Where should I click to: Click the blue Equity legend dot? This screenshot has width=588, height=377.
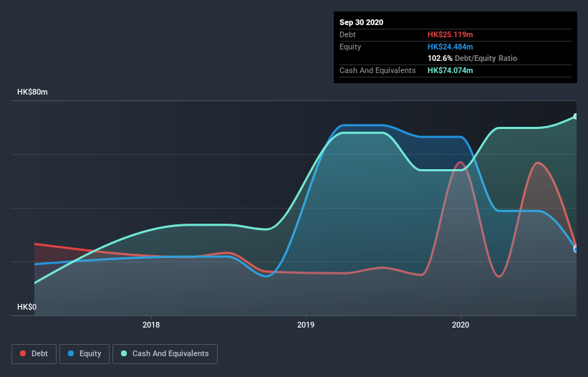point(71,353)
